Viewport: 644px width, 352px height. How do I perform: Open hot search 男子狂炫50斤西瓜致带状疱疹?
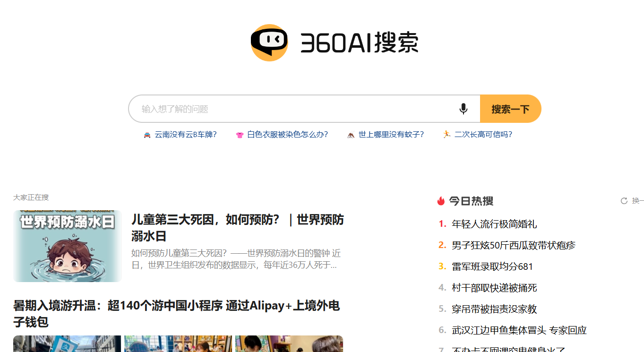tap(514, 245)
